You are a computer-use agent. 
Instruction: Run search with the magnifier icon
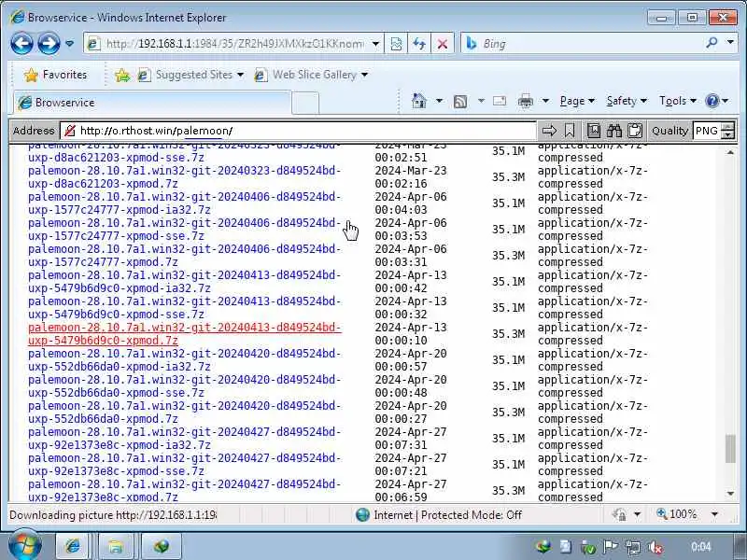coord(712,43)
